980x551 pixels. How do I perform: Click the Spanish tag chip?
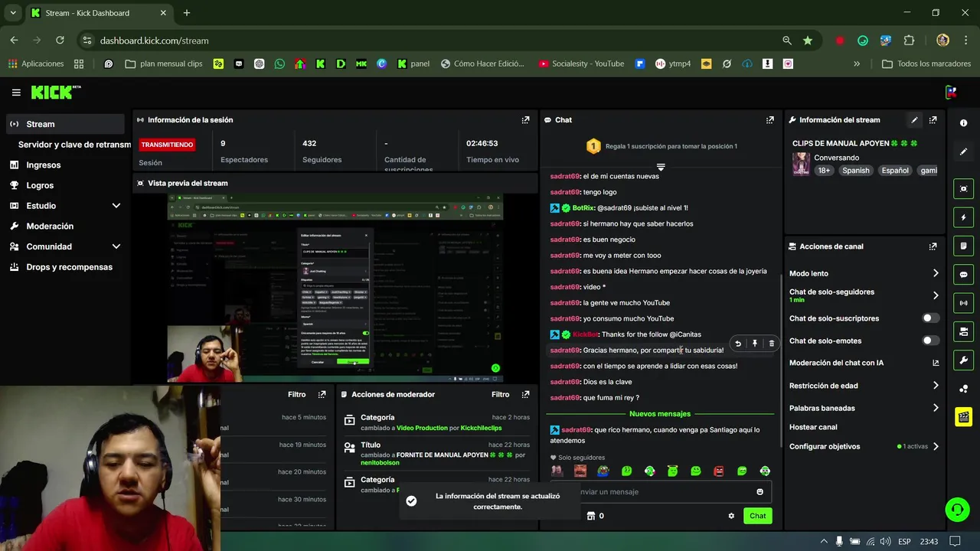(855, 171)
